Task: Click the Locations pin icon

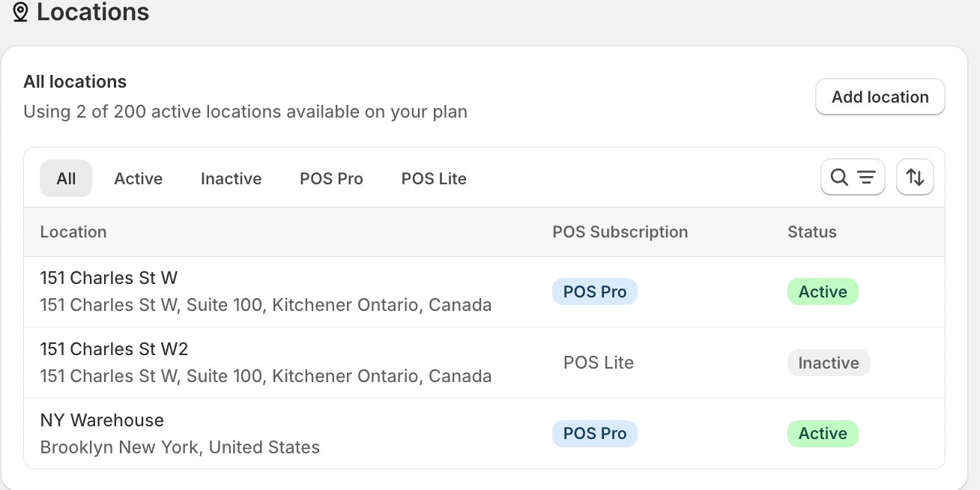Action: pyautogui.click(x=20, y=12)
